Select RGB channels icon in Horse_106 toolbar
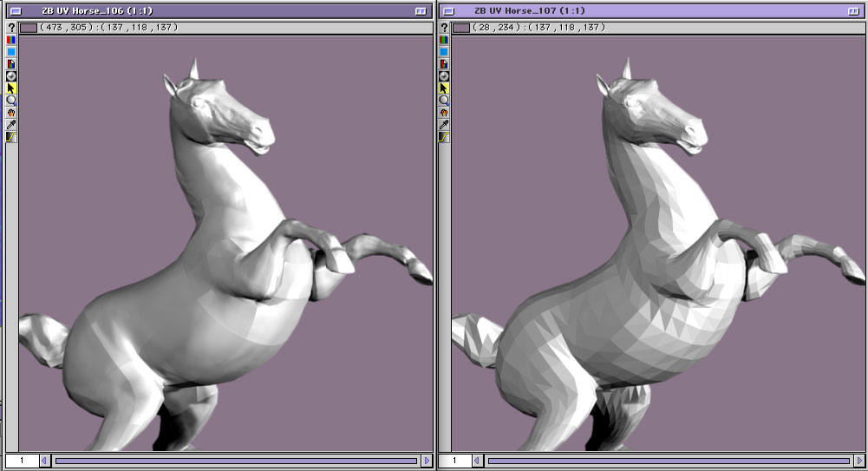The height and width of the screenshot is (471, 868). click(x=11, y=40)
